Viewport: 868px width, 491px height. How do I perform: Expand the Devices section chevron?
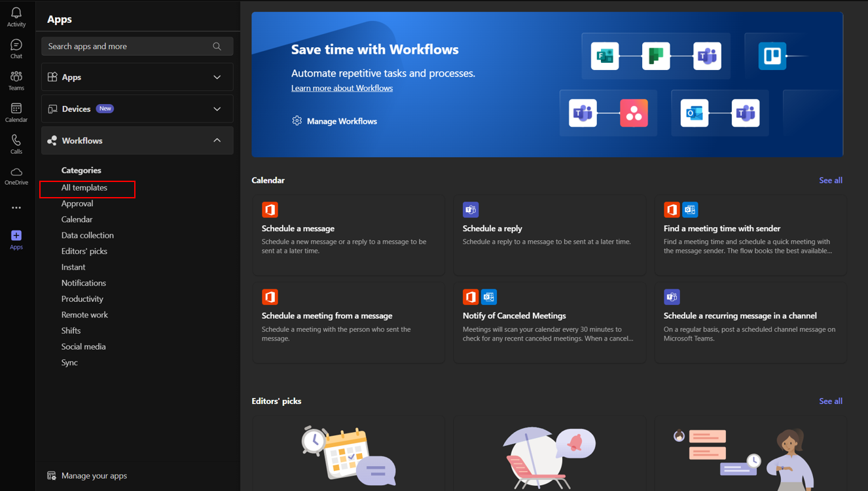point(217,109)
